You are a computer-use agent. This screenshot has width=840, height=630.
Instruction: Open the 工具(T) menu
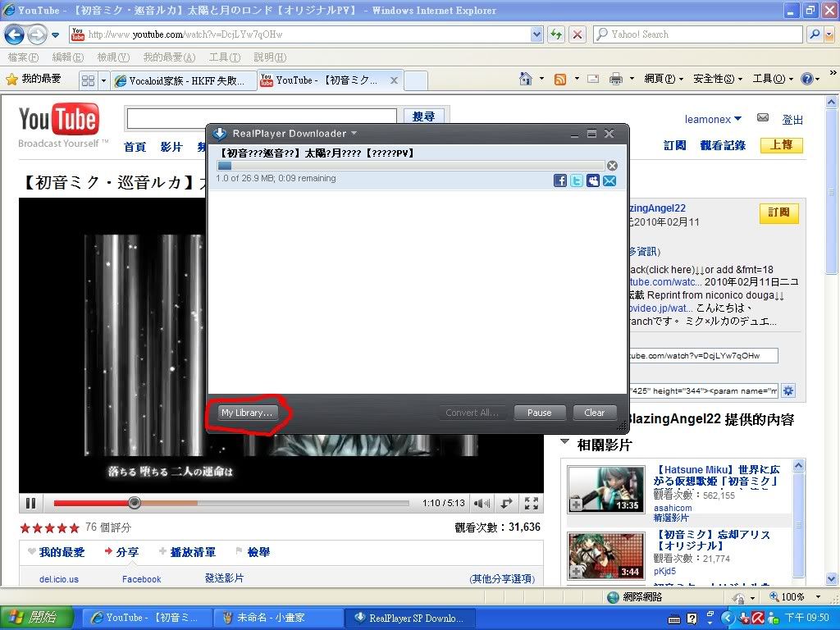pos(225,57)
